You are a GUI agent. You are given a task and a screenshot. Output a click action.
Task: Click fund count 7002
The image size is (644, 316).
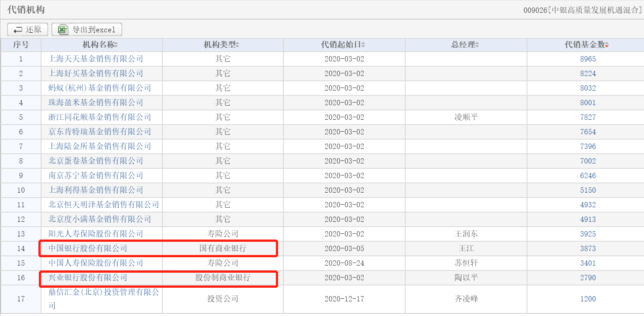(x=588, y=161)
